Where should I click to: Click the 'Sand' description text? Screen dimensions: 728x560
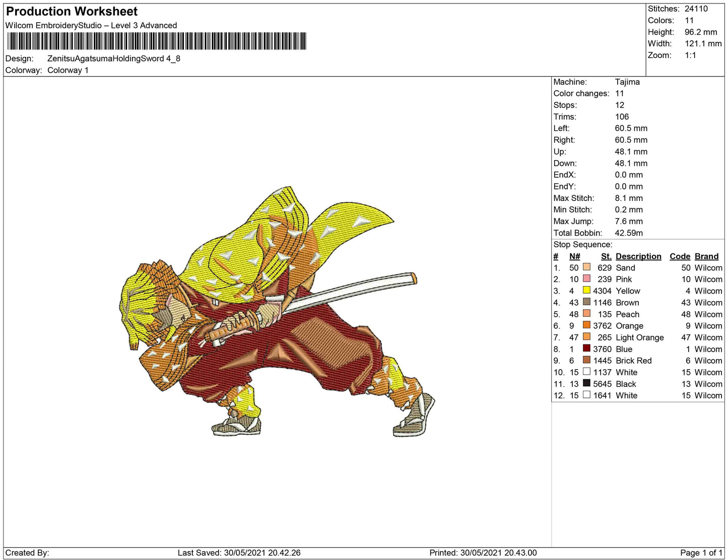pyautogui.click(x=625, y=268)
